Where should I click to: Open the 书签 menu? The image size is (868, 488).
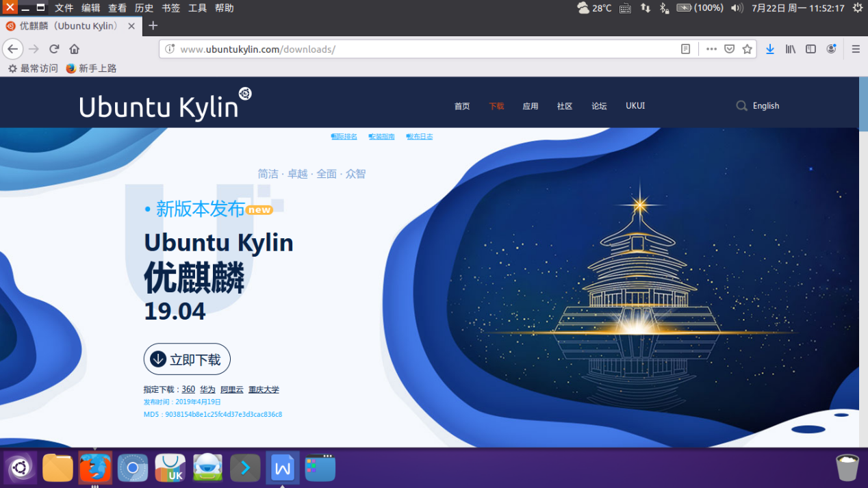click(x=170, y=8)
